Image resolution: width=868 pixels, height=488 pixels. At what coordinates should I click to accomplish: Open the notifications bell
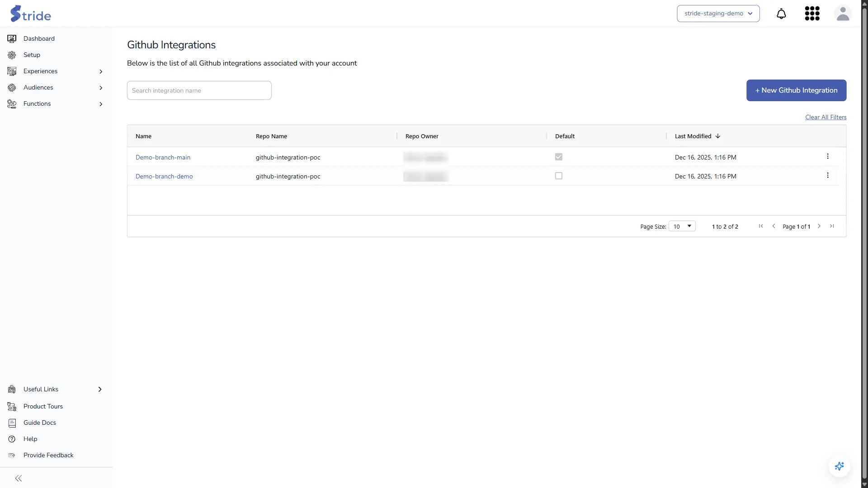click(781, 14)
